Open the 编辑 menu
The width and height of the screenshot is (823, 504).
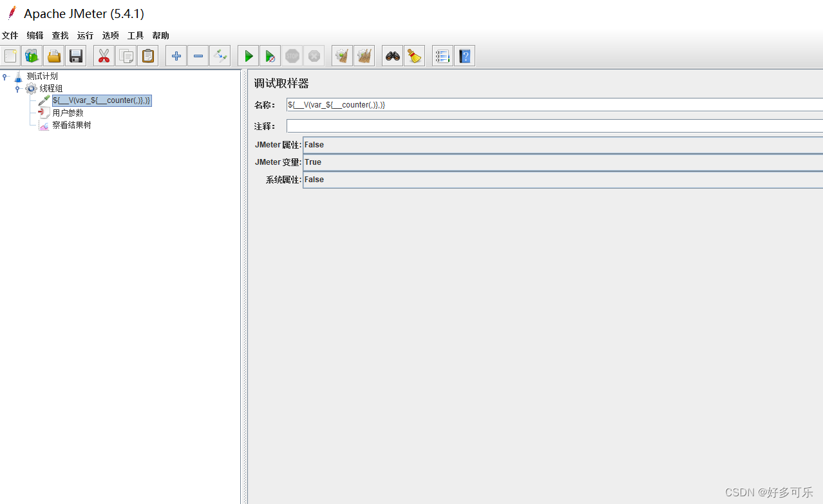35,35
